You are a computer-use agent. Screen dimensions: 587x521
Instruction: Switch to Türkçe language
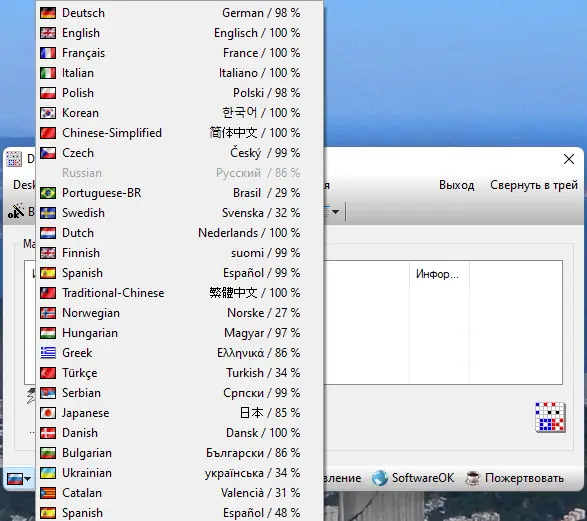(179, 373)
